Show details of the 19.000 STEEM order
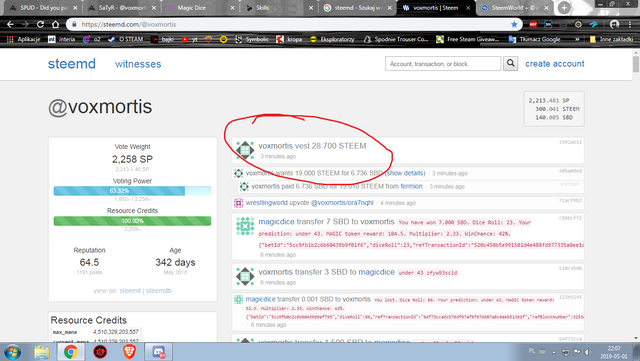The height and width of the screenshot is (361, 640). (406, 173)
